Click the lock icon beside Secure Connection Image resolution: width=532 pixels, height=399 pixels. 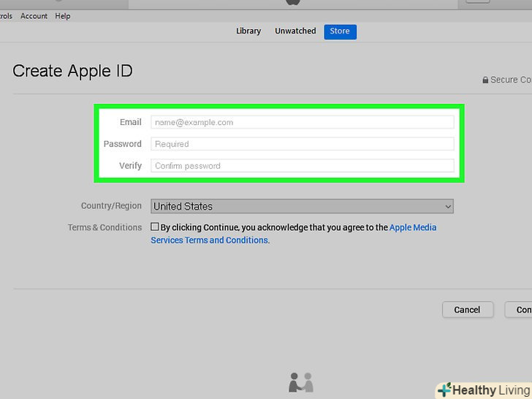pos(485,80)
